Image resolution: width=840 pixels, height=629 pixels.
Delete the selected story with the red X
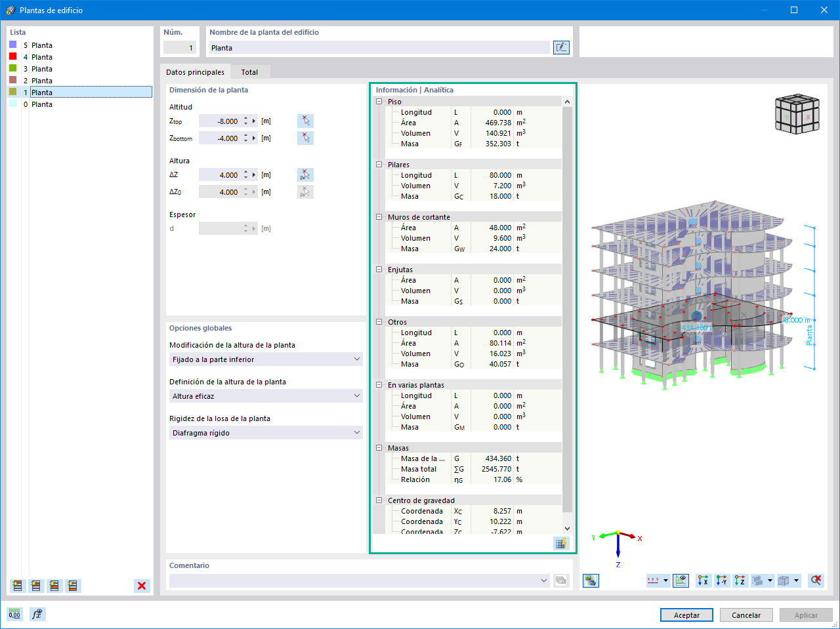point(142,586)
